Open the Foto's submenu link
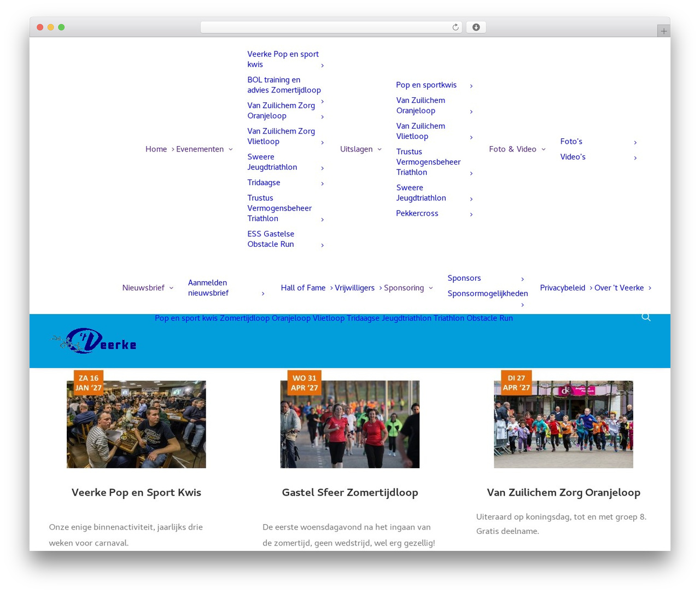Screen dimensions: 700x593 (571, 142)
